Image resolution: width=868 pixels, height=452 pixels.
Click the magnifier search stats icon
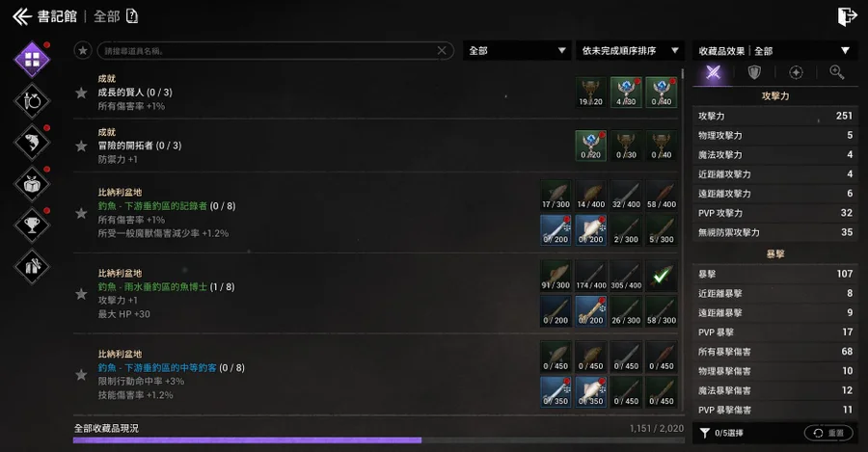click(x=836, y=72)
